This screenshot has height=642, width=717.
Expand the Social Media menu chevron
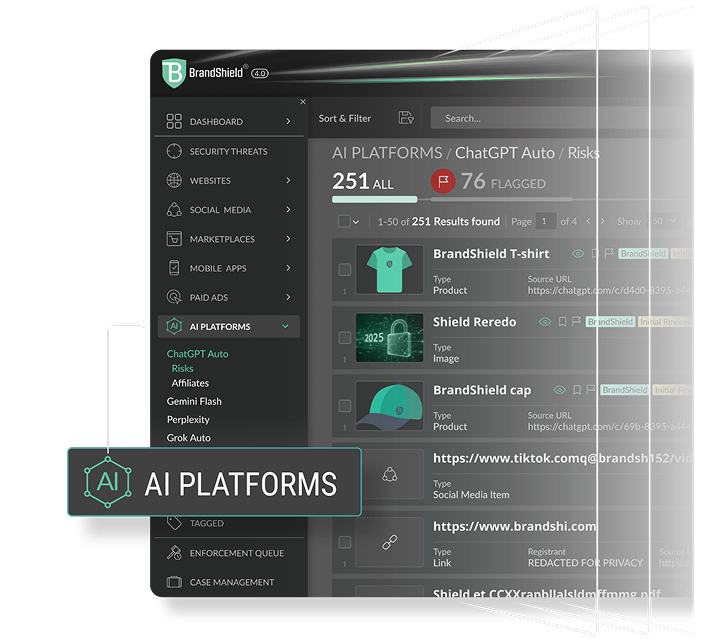point(288,209)
